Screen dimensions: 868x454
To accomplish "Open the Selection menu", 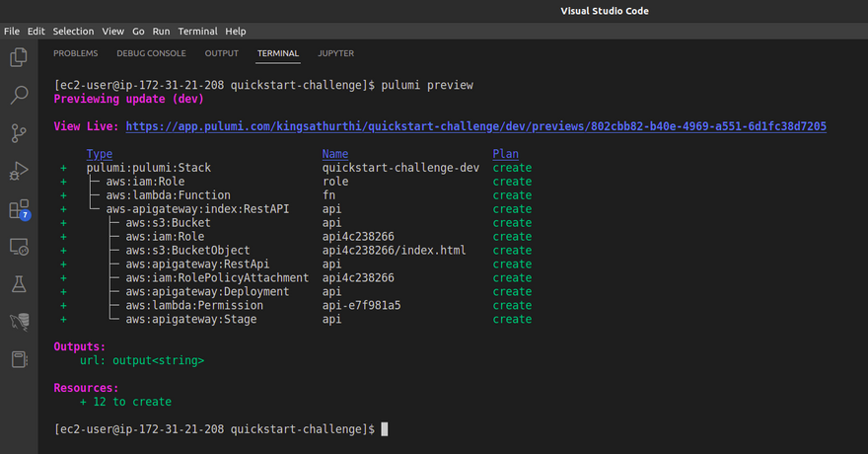I will 73,32.
